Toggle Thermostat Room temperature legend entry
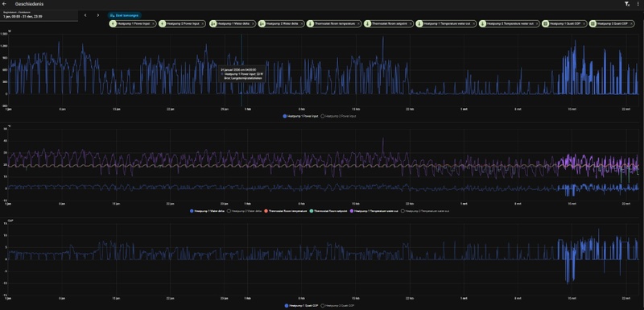Viewport: 644px width, 310px height. pos(286,211)
